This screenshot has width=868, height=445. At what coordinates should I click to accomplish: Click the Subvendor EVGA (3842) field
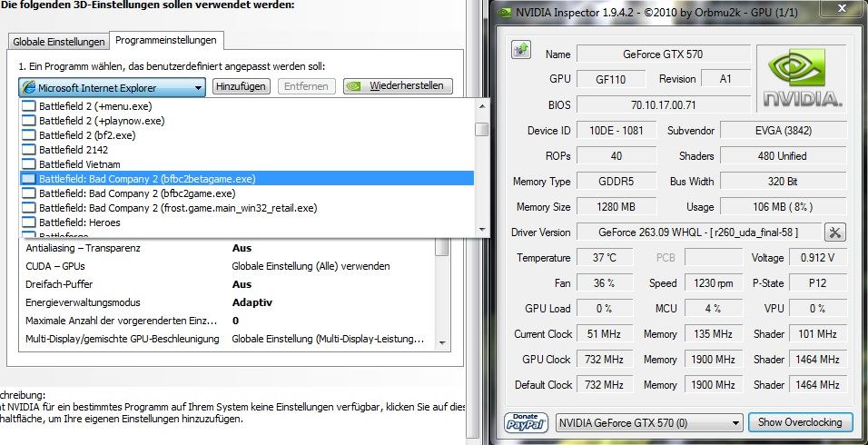(784, 131)
